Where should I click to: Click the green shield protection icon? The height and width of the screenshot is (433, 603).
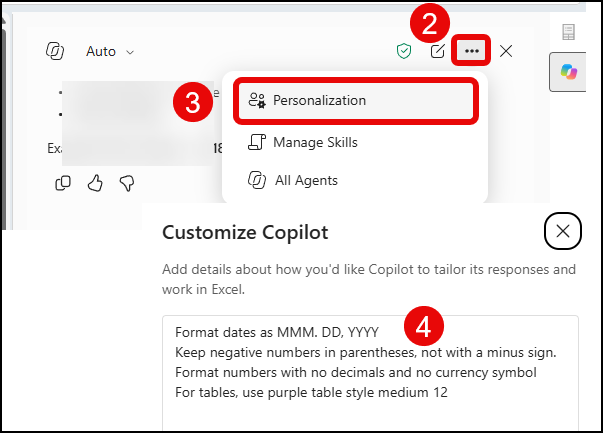pos(404,51)
